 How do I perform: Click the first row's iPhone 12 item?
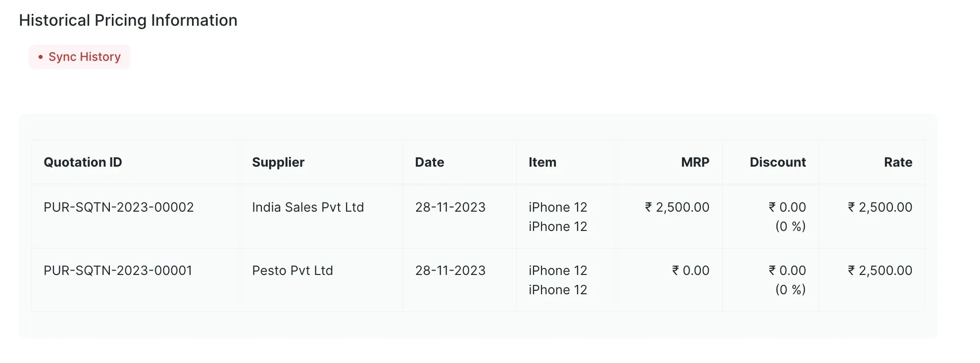click(558, 217)
